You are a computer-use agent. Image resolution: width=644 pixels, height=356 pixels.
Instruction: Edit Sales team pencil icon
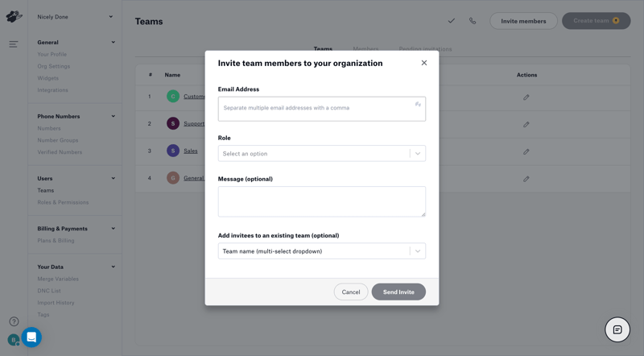pyautogui.click(x=526, y=151)
